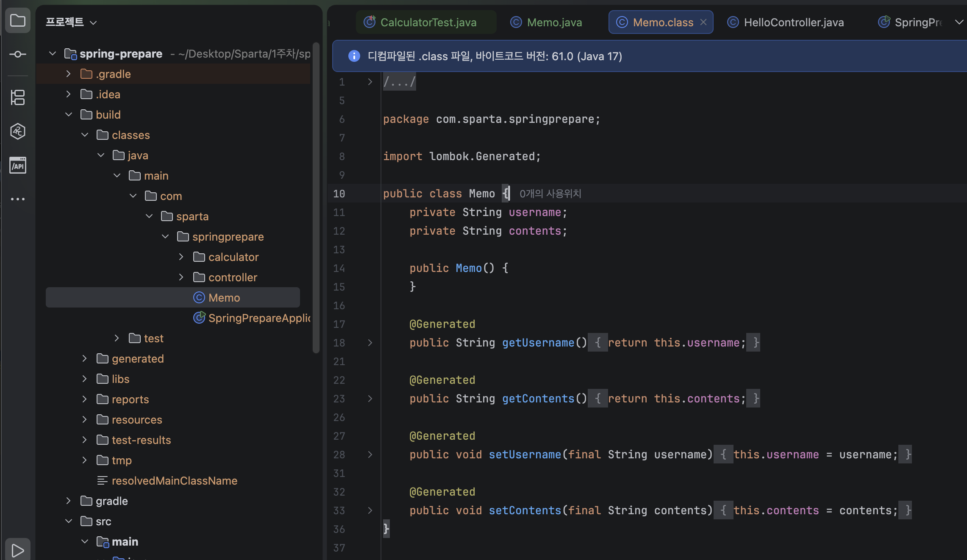Unfold the getUsername method body
The width and height of the screenshot is (967, 560).
point(370,342)
